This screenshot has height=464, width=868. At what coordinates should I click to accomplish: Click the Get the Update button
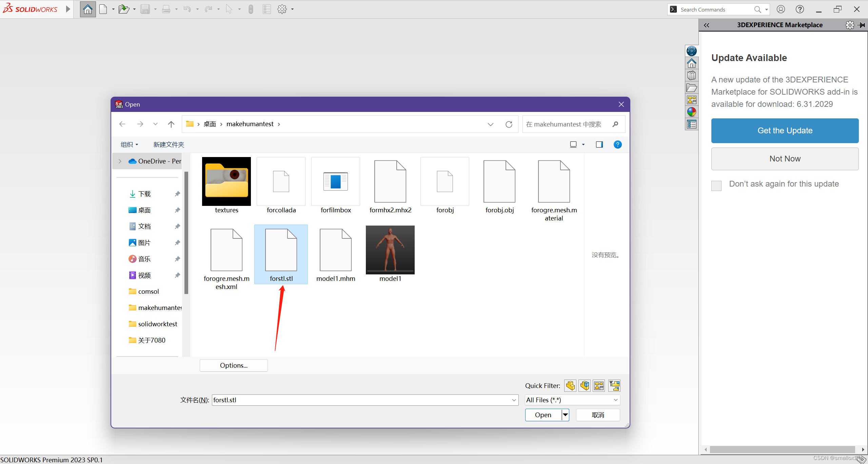785,131
